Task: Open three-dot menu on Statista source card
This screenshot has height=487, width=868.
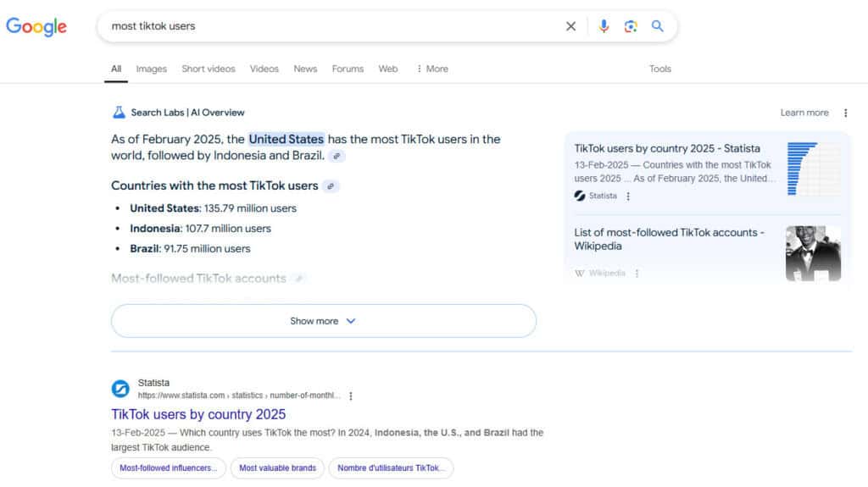Action: [x=628, y=196]
